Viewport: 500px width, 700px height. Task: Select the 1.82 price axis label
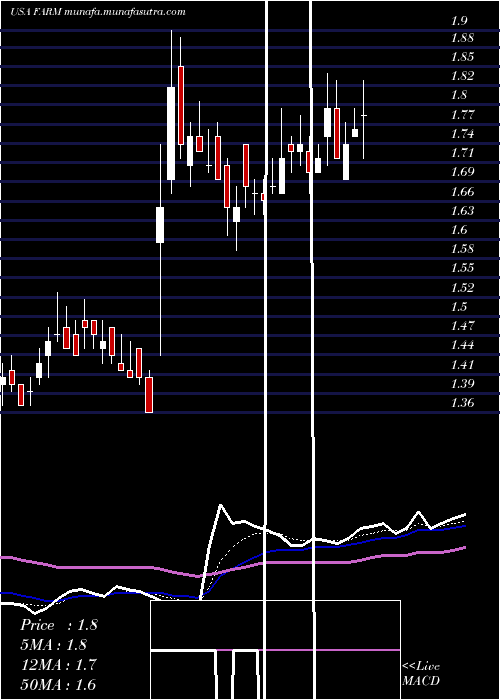[x=462, y=76]
